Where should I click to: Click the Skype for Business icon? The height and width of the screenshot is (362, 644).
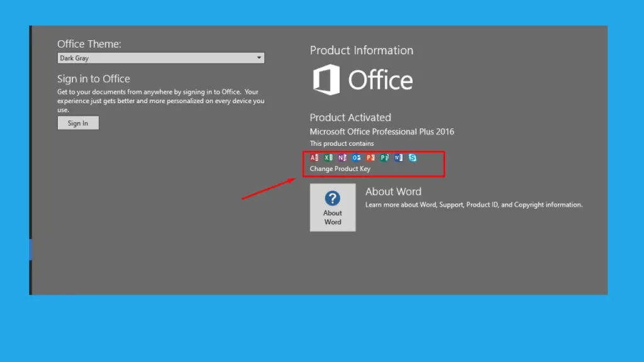click(x=413, y=158)
